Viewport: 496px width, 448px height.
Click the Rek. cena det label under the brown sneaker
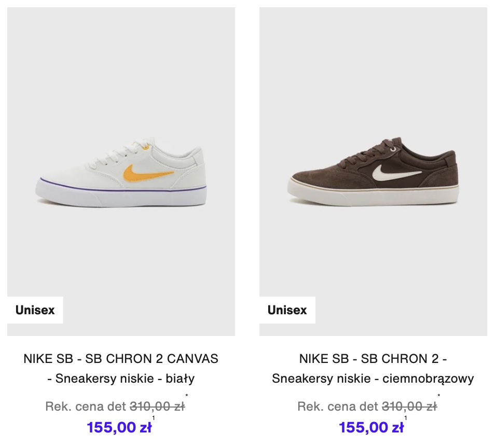click(338, 407)
